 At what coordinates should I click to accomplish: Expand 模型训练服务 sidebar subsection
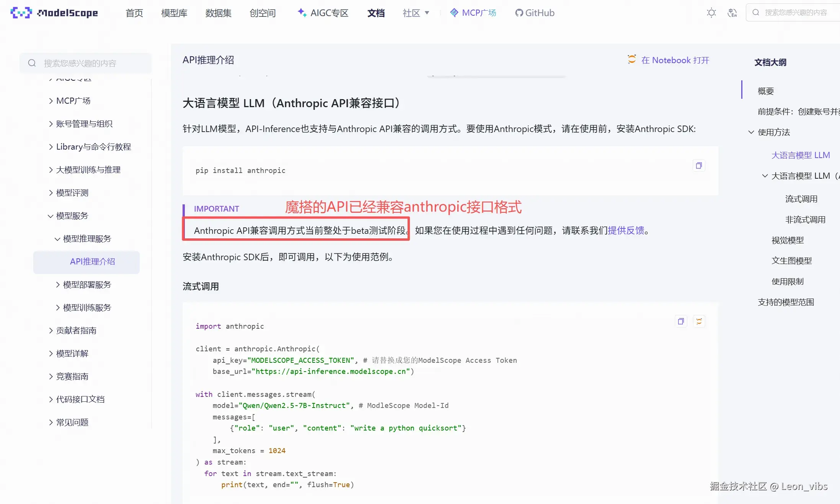[83, 307]
